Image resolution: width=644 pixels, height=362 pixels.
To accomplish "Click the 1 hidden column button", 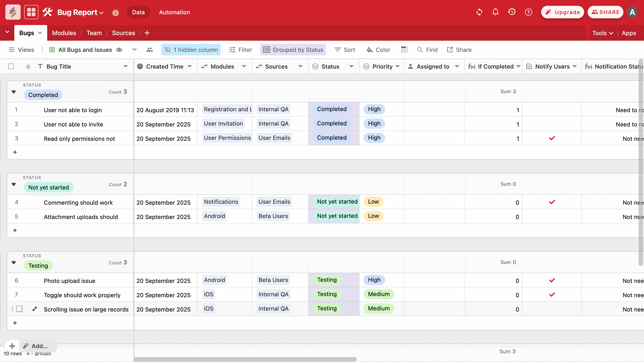I will click(x=191, y=49).
